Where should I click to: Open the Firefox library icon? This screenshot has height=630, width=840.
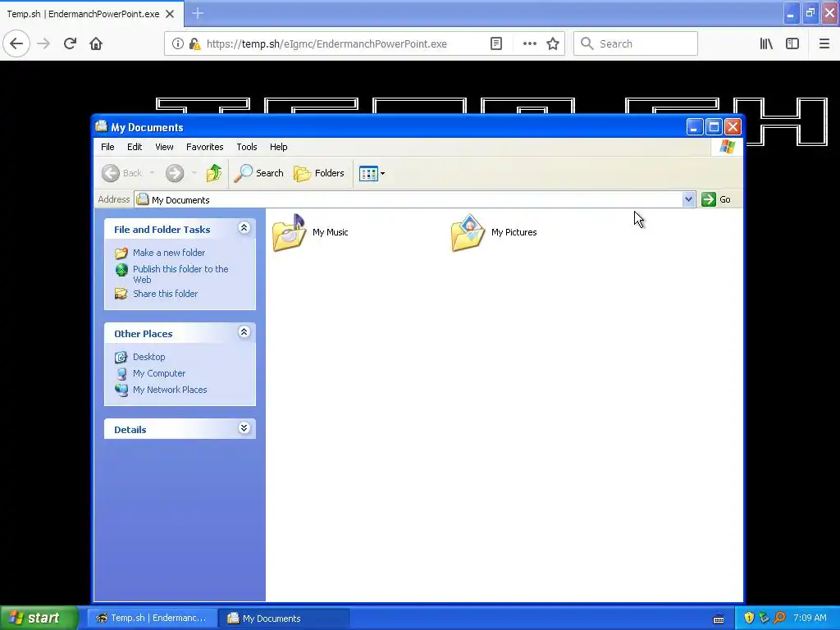click(766, 43)
